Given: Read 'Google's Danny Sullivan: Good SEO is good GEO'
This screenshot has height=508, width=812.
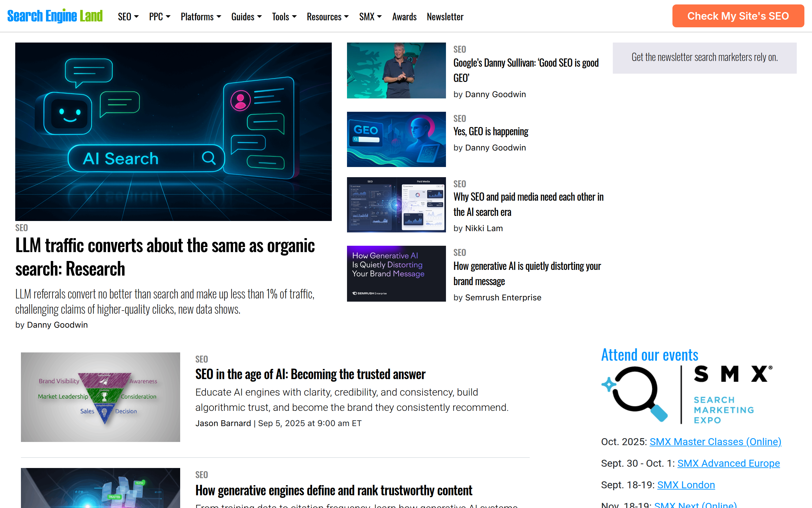Looking at the screenshot, I should (526, 70).
